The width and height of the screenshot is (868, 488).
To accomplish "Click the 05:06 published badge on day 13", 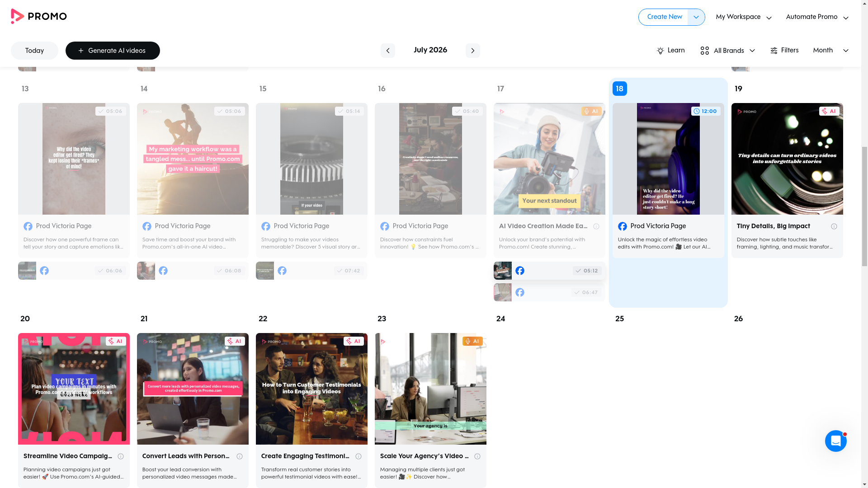I will click(x=110, y=111).
